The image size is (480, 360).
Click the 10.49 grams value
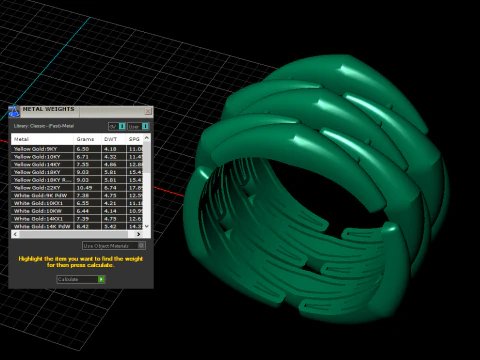pyautogui.click(x=84, y=188)
